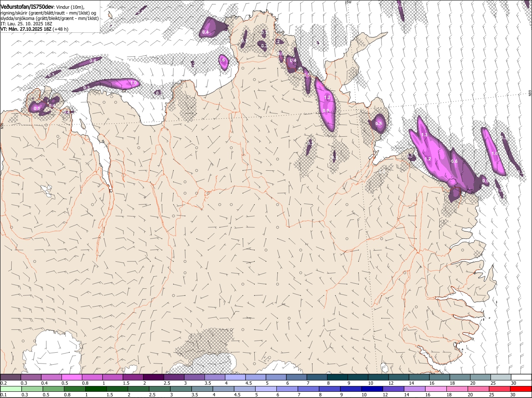Click the Veðurstofan/IS750dev title text
The width and height of the screenshot is (532, 398).
click(x=27, y=7)
